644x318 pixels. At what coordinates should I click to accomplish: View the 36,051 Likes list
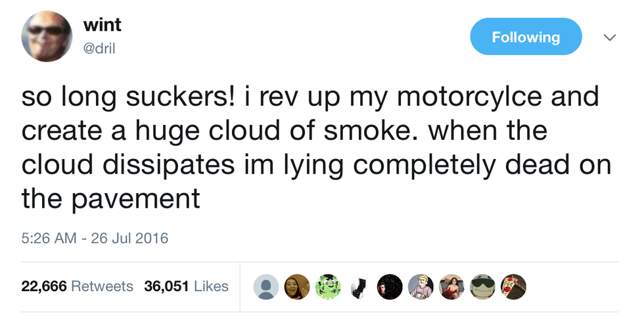(186, 286)
